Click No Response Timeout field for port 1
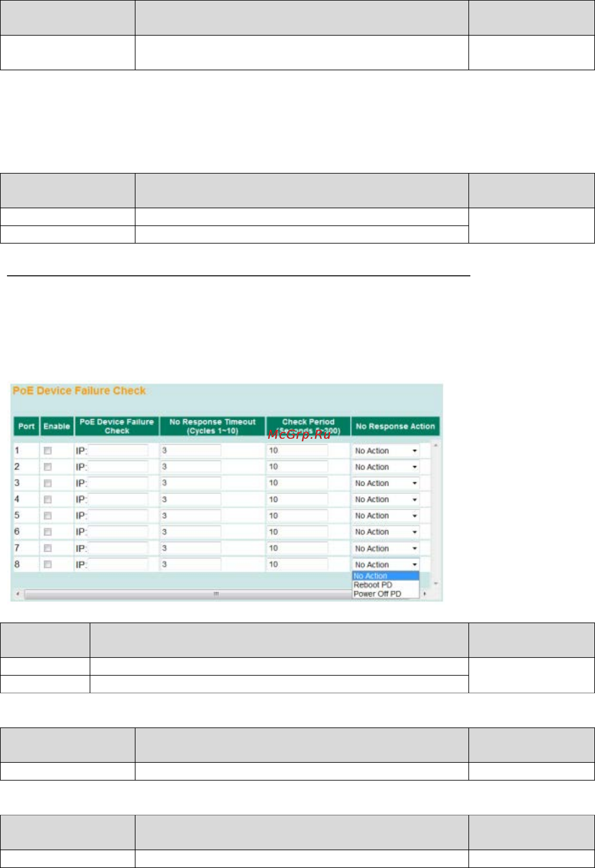Screen dimensions: 595x868 [190, 451]
